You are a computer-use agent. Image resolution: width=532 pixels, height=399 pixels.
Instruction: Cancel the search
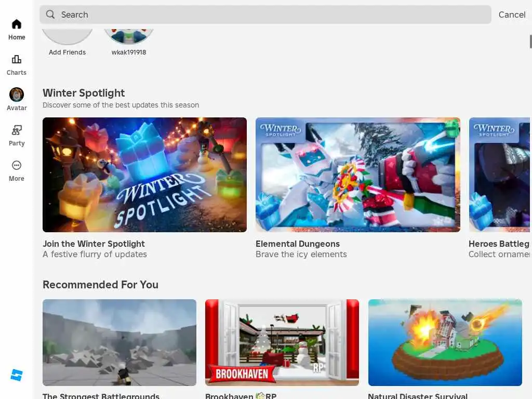pyautogui.click(x=512, y=15)
